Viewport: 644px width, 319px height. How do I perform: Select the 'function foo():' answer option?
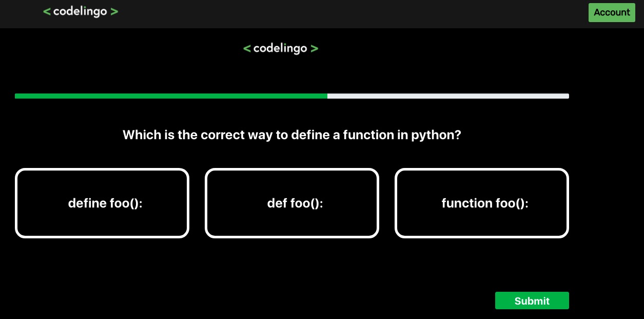click(x=481, y=203)
